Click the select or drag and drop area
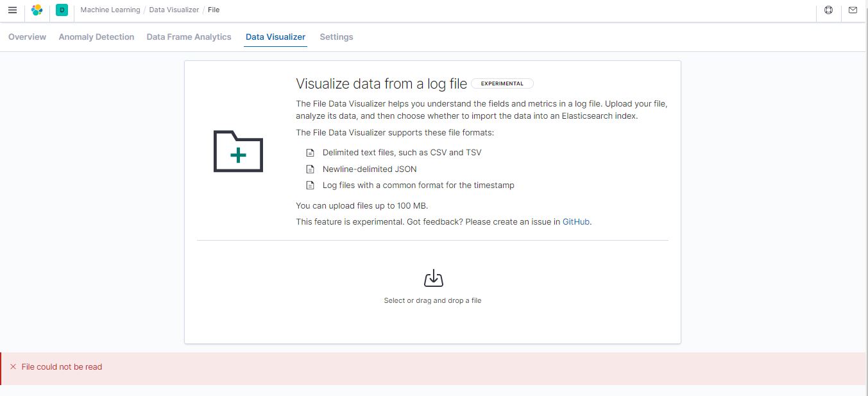Viewport: 868px width, 396px height. [x=432, y=300]
